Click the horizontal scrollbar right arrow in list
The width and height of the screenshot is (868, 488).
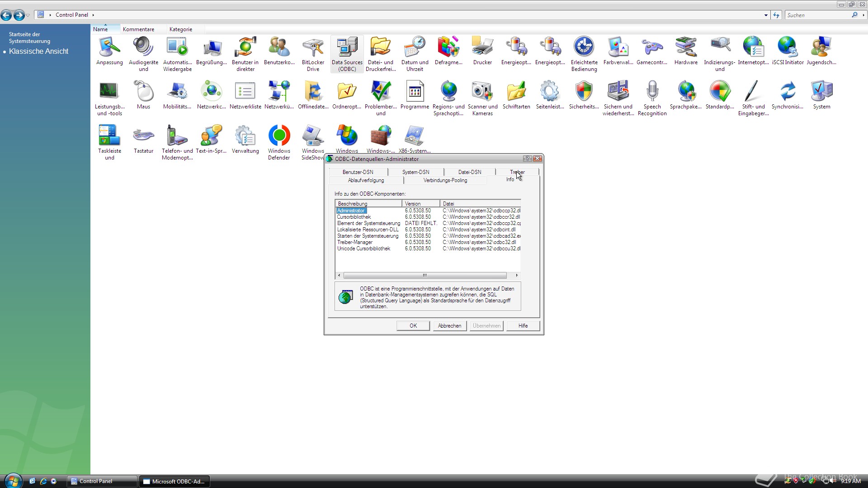[x=517, y=275]
